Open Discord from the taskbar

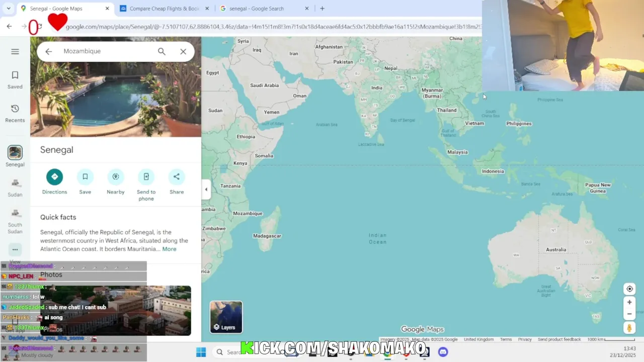pyautogui.click(x=443, y=352)
